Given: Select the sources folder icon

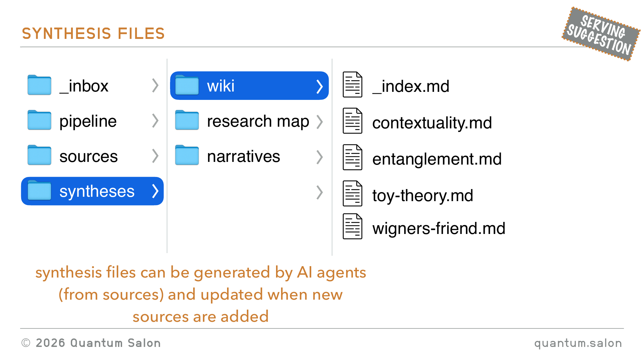Looking at the screenshot, I should (39, 155).
